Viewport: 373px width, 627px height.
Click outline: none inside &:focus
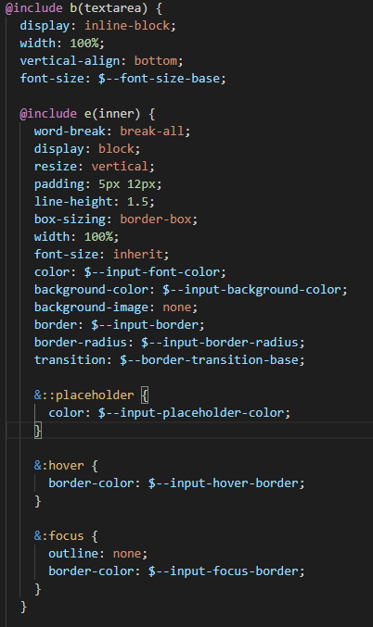point(98,553)
